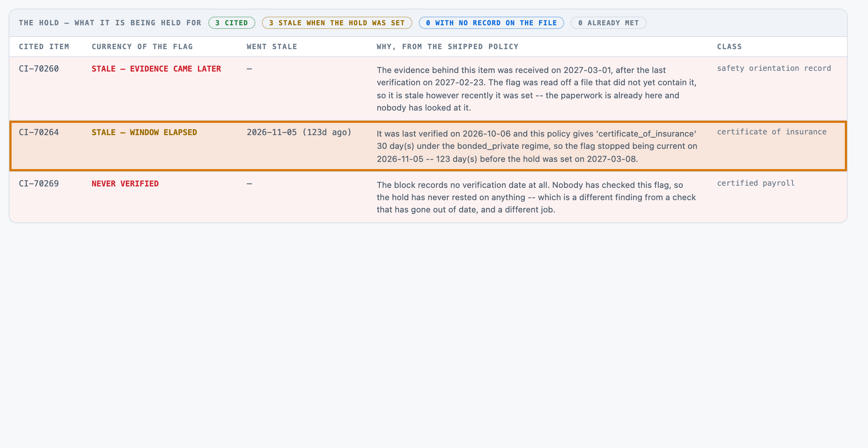Viewport: 868px width, 448px height.
Task: Click the 'STALE — EVIDENCE CAME LATER' status
Action: 156,69
